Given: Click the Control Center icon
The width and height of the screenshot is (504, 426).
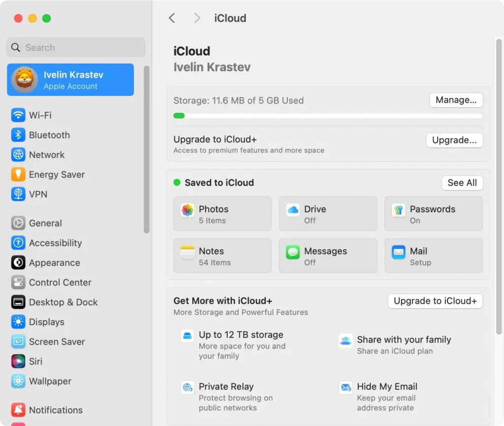Looking at the screenshot, I should click(x=18, y=282).
